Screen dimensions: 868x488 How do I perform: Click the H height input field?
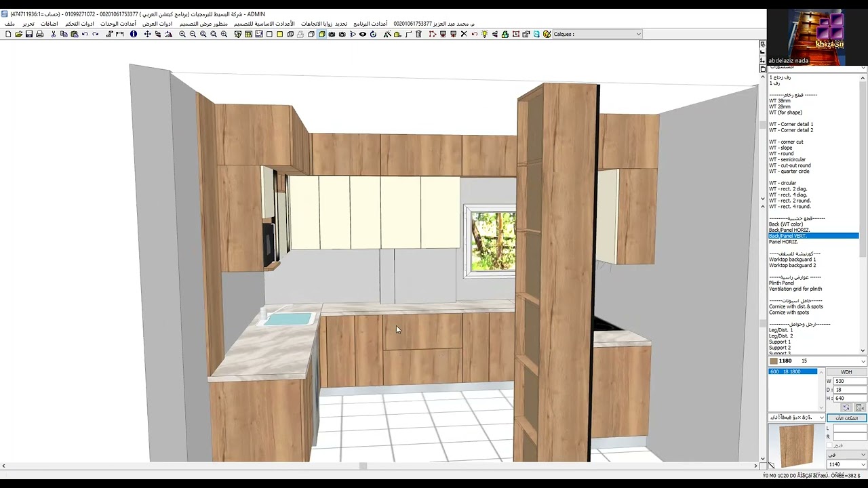point(850,399)
